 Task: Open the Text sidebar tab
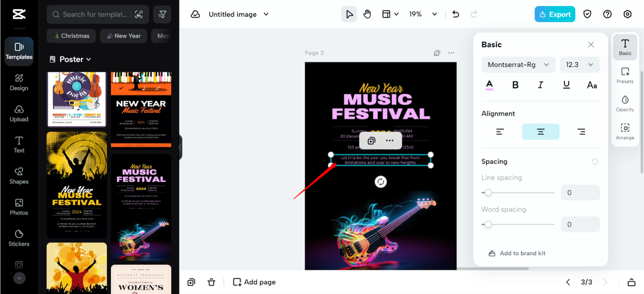(19, 145)
